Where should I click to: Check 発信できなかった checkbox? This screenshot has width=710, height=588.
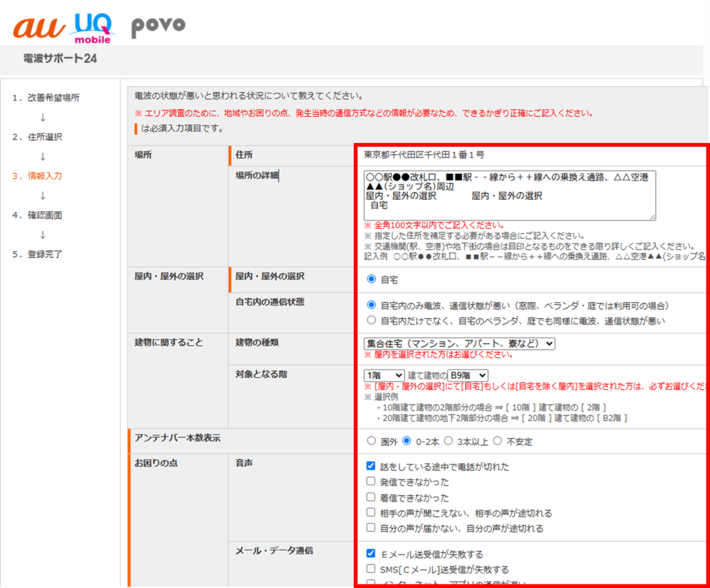pos(370,483)
